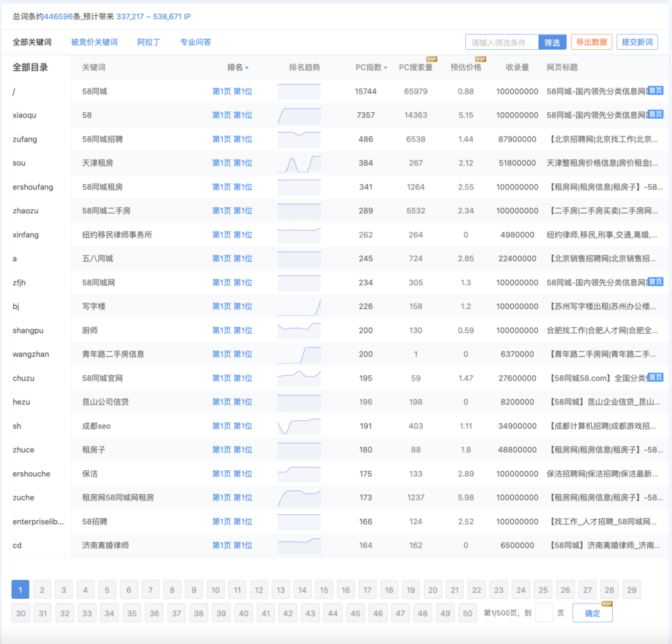Go to page 17 of results
Image resolution: width=672 pixels, height=644 pixels.
tap(367, 590)
